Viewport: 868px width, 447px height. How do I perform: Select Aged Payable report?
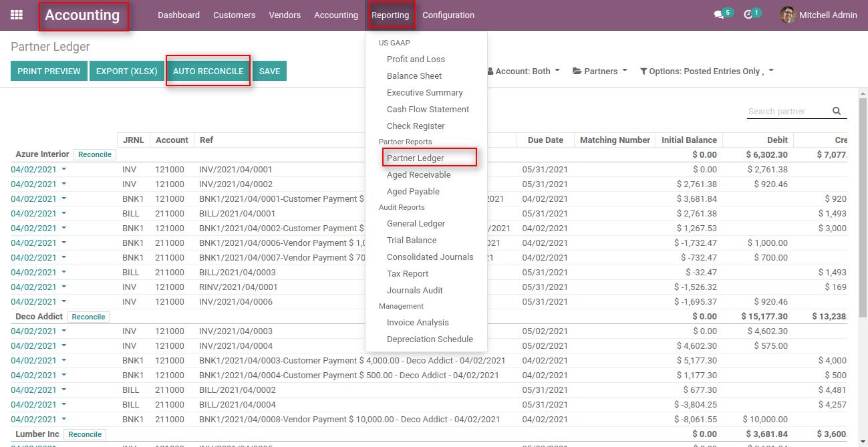tap(413, 191)
